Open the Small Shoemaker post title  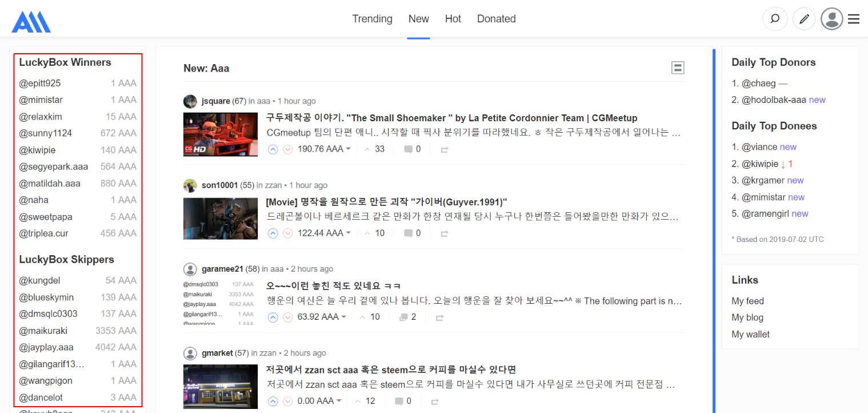coord(451,118)
